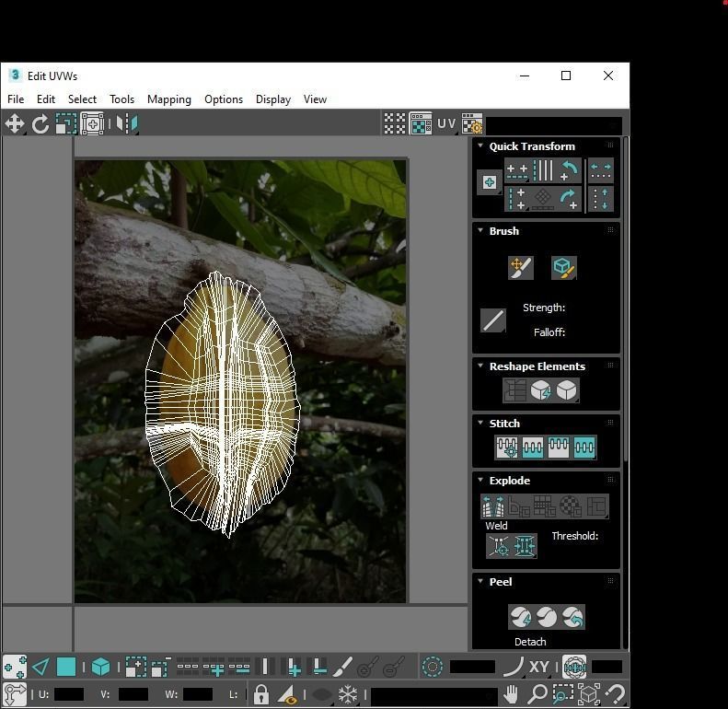Click last Stitch Custom icon in Stitch panel
The image size is (728, 709).
[x=584, y=447]
